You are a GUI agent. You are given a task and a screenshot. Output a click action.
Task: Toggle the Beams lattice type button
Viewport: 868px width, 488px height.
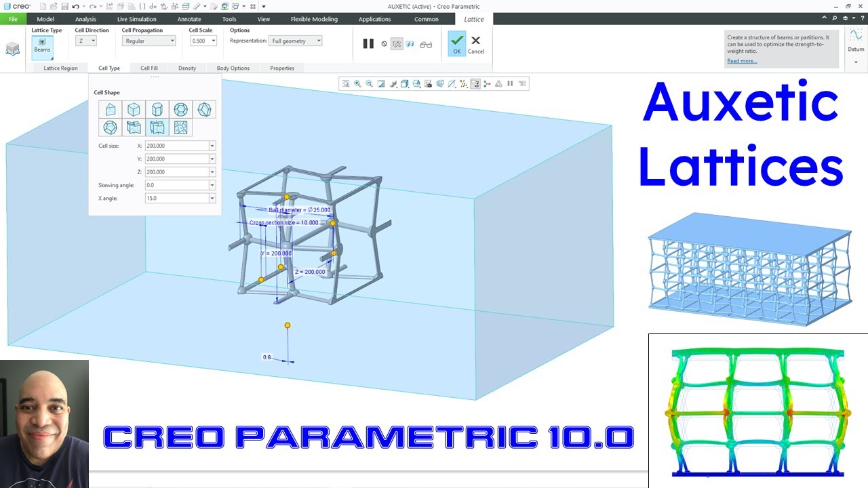42,47
